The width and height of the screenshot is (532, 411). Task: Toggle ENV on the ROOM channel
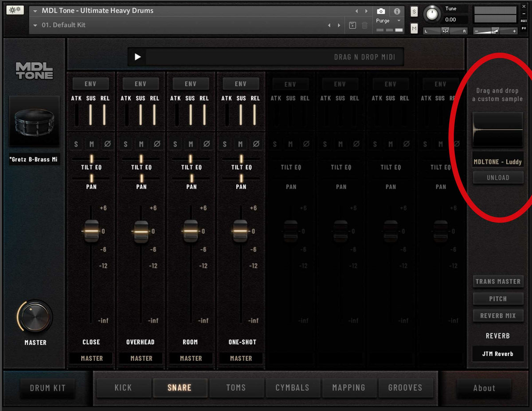[x=191, y=84]
